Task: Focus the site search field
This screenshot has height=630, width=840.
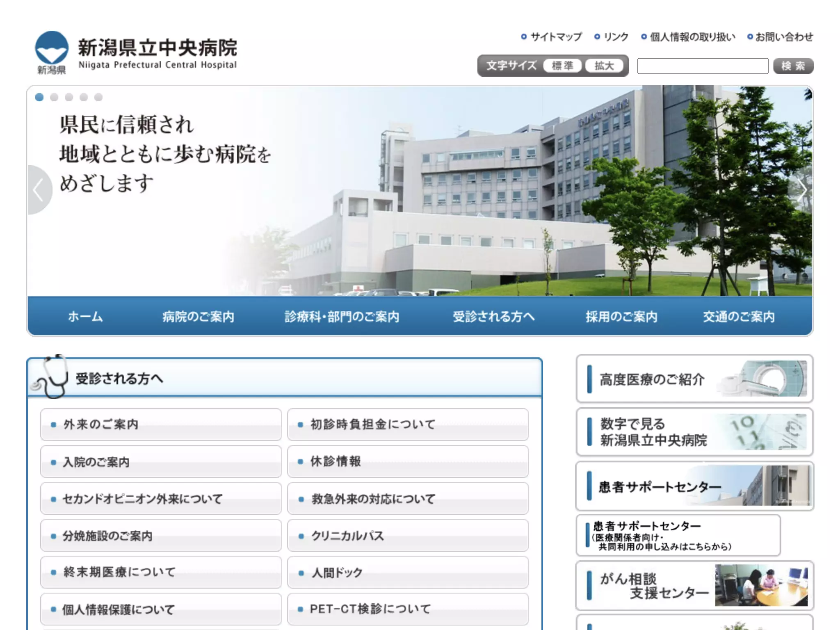Action: tap(703, 66)
